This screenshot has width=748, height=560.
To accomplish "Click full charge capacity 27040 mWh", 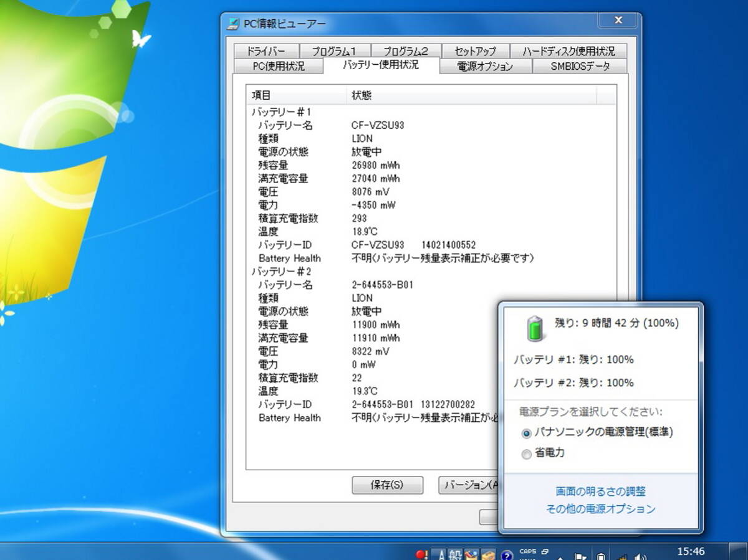I will [375, 179].
